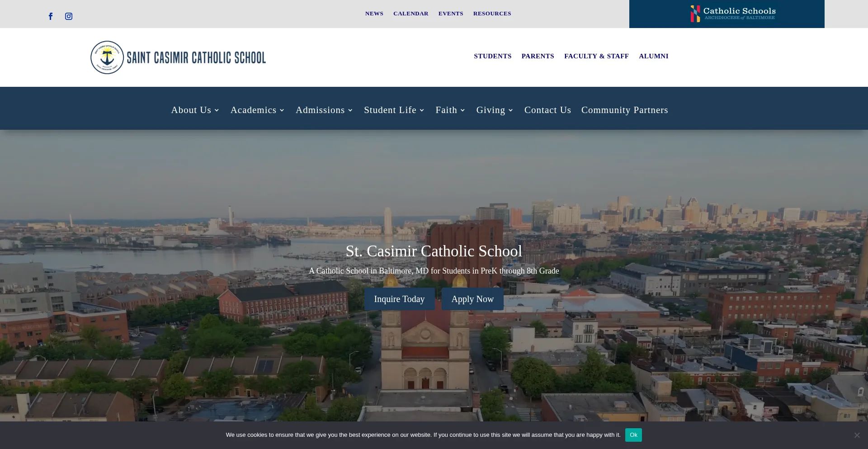Visit the News link
Viewport: 868px width, 449px height.
[374, 14]
